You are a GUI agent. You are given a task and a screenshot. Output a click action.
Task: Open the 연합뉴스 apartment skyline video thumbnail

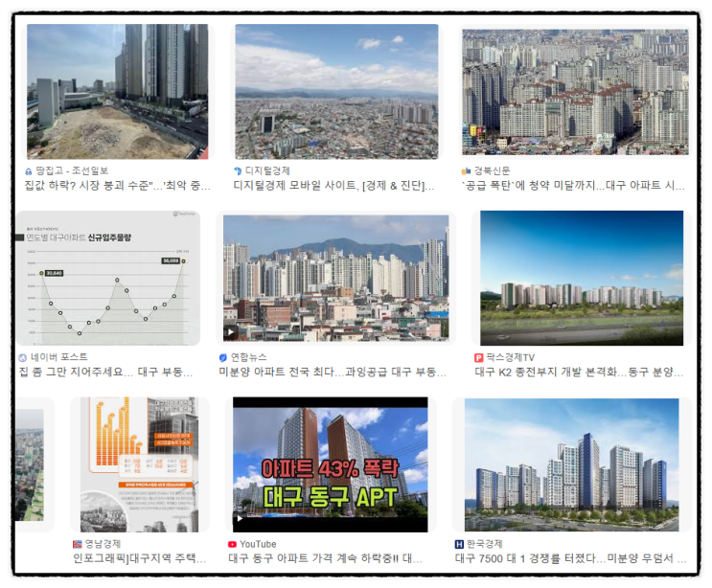336,278
